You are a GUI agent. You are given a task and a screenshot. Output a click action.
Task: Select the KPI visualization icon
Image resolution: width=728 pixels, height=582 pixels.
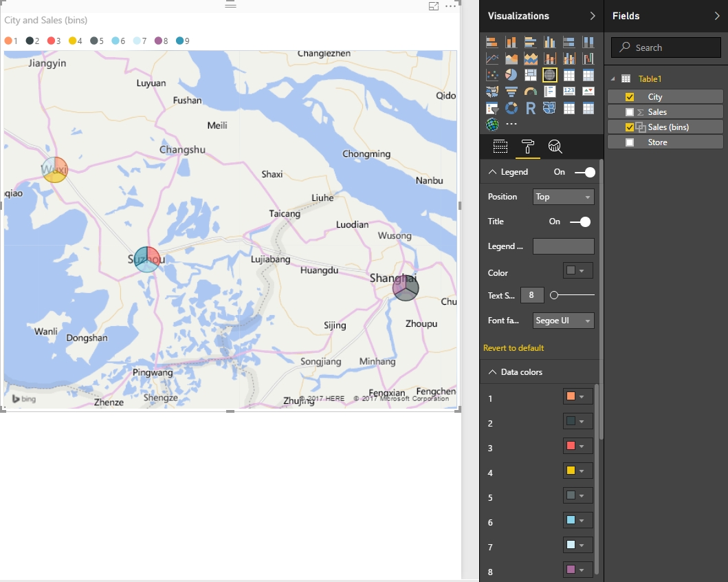(588, 91)
